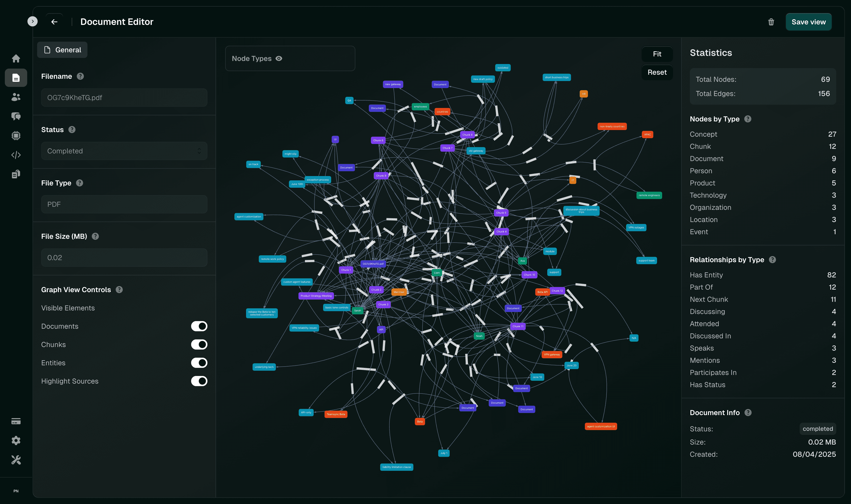
Task: Select the CPU/processing icon in the sidebar
Action: (x=16, y=135)
